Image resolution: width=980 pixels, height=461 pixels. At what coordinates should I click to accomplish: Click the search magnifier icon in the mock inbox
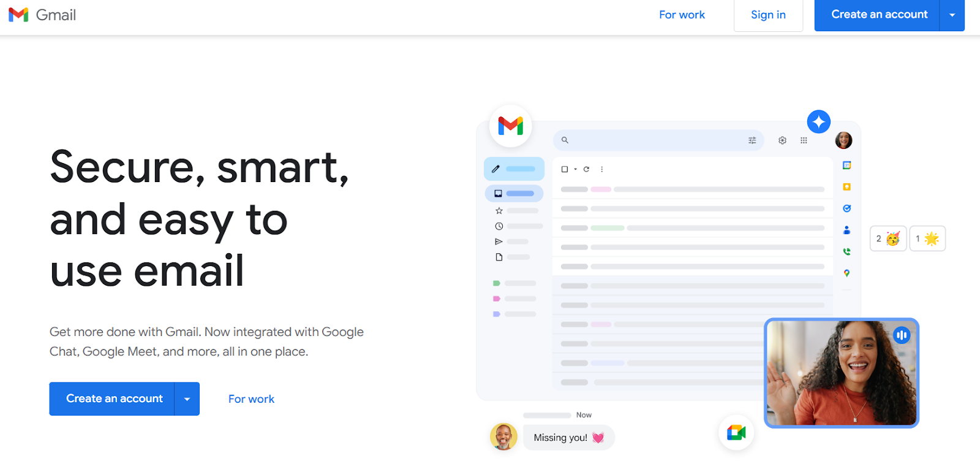tap(565, 140)
